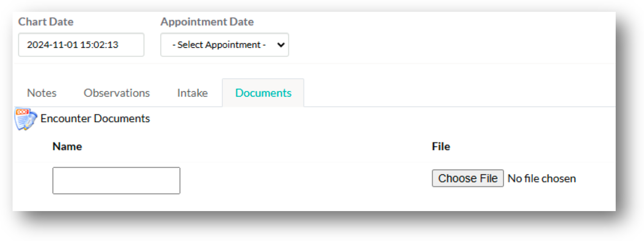Click the Encounter Documents heading text

(95, 119)
